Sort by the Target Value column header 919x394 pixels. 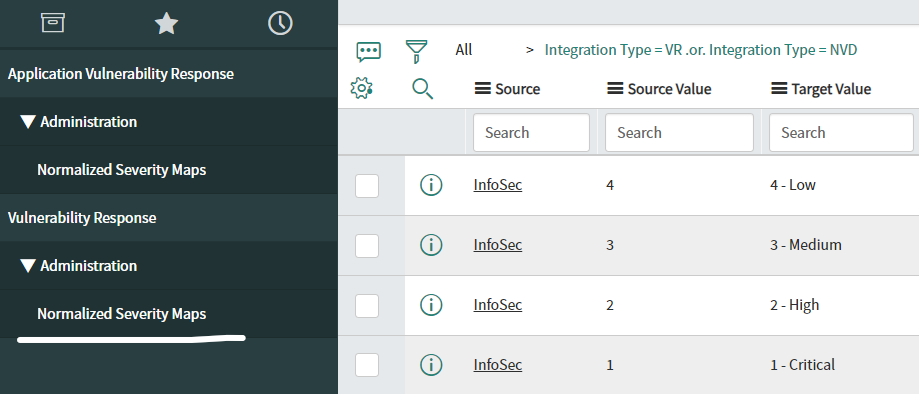[x=831, y=89]
